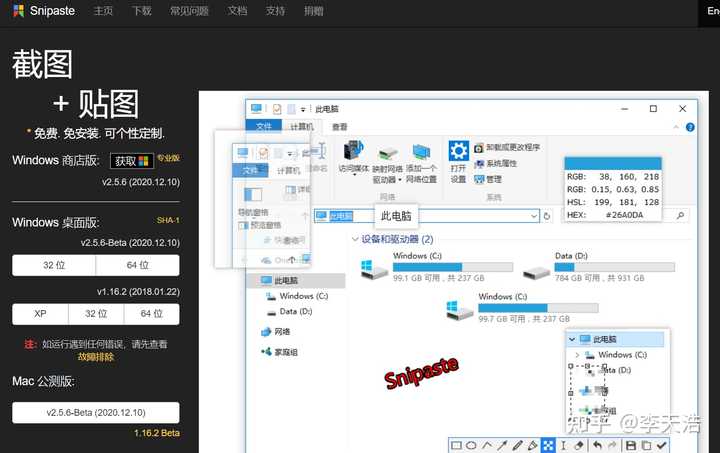Select the Text tool in Snipaste toolbar
Image resolution: width=720 pixels, height=453 pixels.
tap(563, 445)
